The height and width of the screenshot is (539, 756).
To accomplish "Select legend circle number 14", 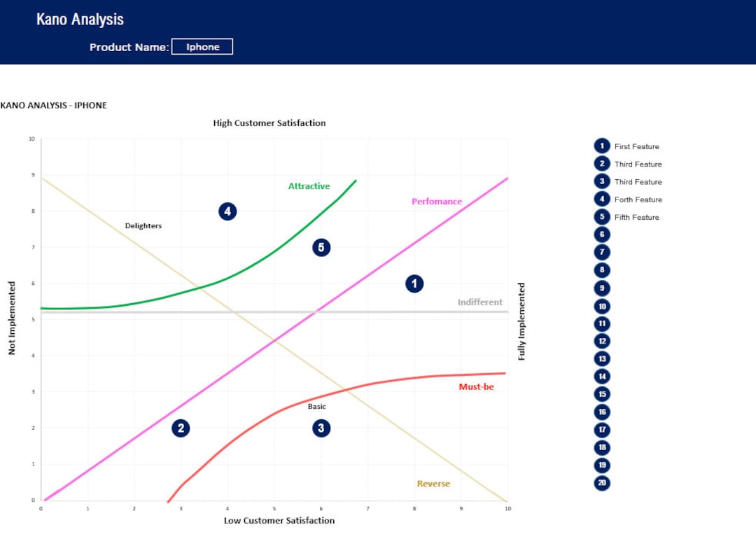I will click(x=602, y=376).
